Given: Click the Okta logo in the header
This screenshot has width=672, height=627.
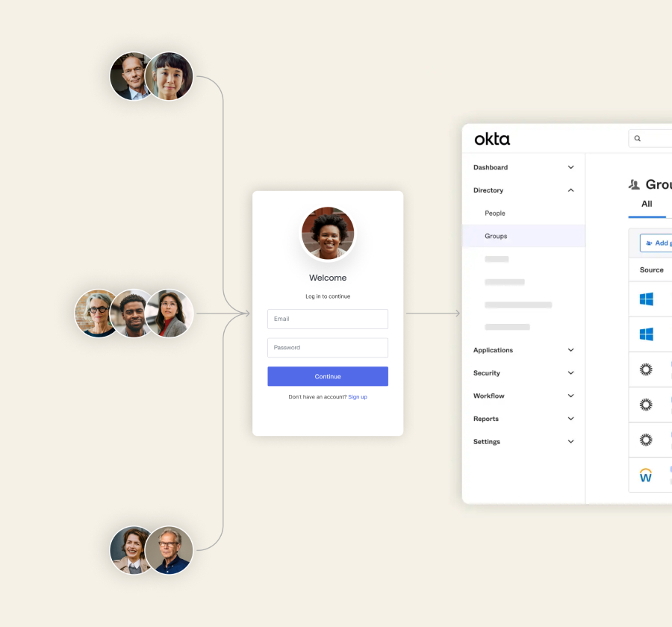Looking at the screenshot, I should click(x=492, y=139).
